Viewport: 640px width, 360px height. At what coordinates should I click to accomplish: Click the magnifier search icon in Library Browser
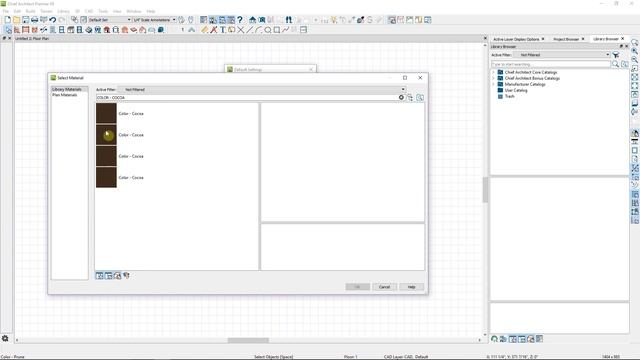(x=616, y=64)
